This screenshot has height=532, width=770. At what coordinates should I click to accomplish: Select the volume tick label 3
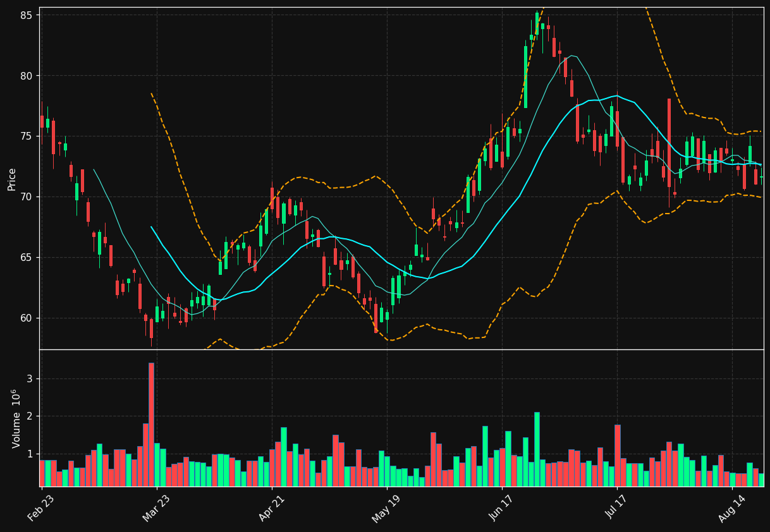point(30,378)
